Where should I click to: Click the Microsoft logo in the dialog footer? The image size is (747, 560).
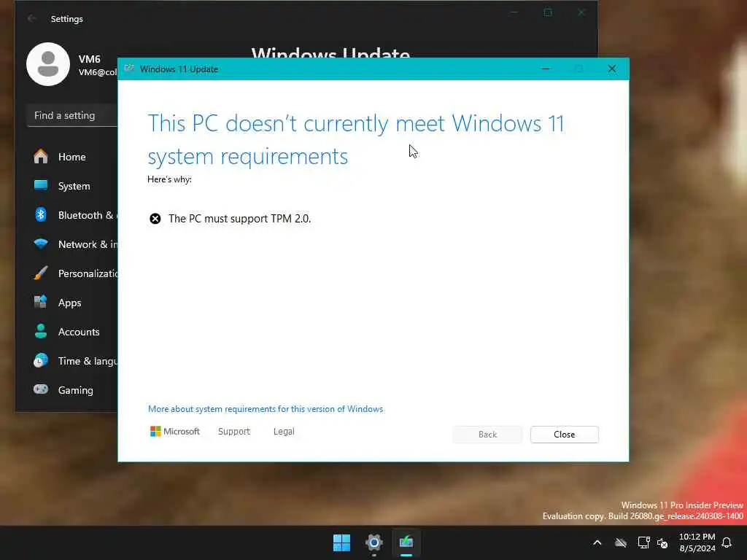pos(175,432)
